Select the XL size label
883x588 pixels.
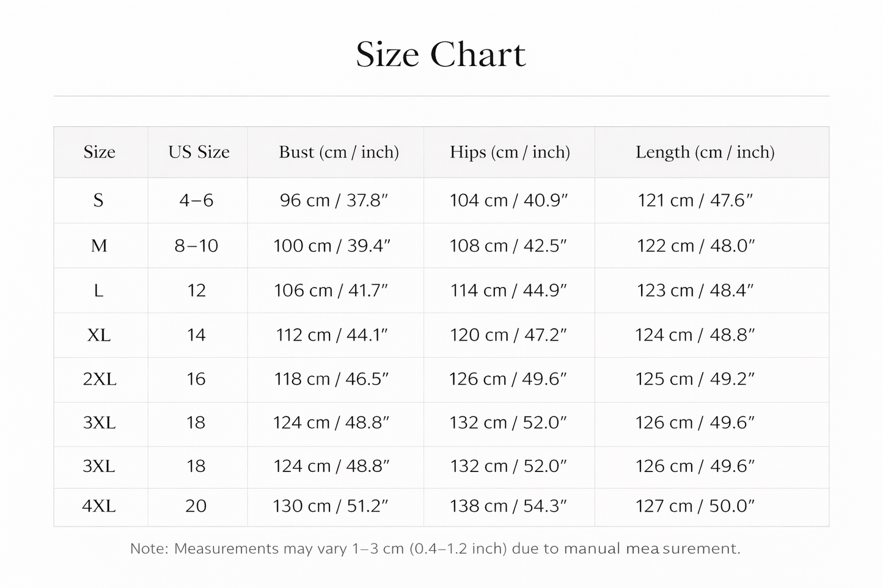click(99, 335)
